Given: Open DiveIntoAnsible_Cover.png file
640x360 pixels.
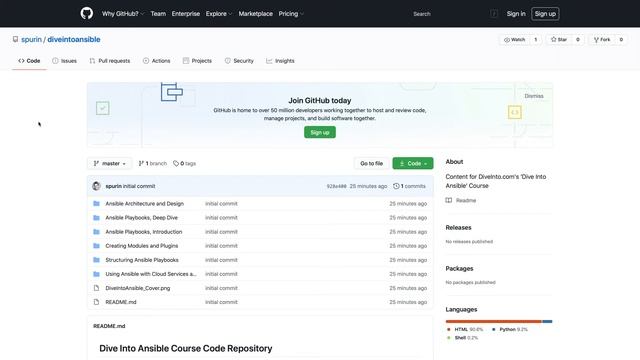Looking at the screenshot, I should coord(138,288).
